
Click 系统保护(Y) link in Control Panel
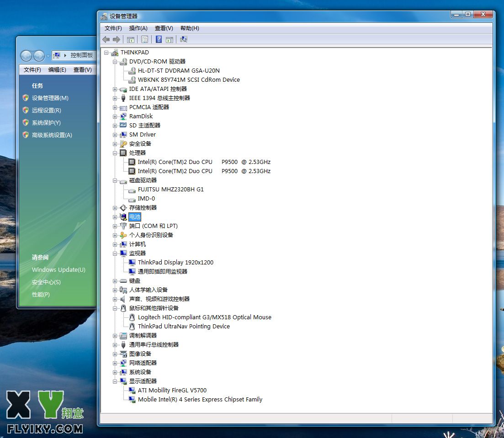(46, 123)
